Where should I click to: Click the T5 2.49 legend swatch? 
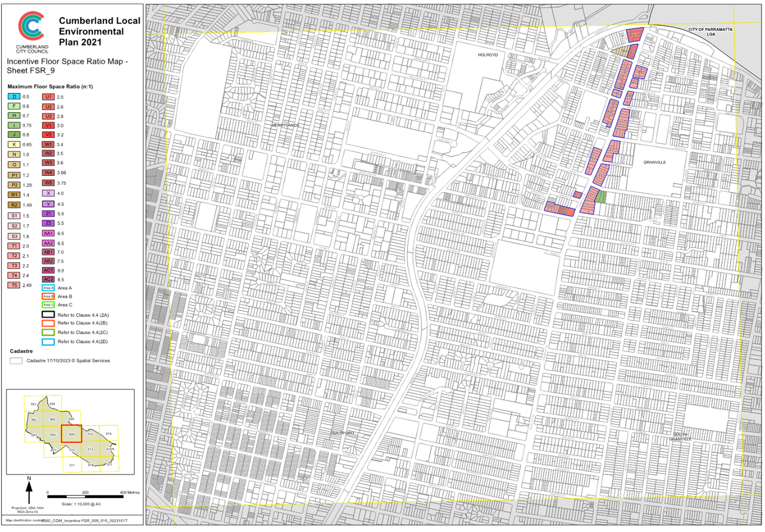[x=14, y=285]
